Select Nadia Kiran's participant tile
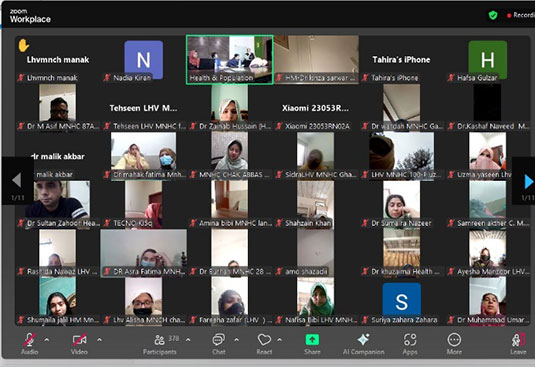535x367 pixels. click(x=144, y=59)
